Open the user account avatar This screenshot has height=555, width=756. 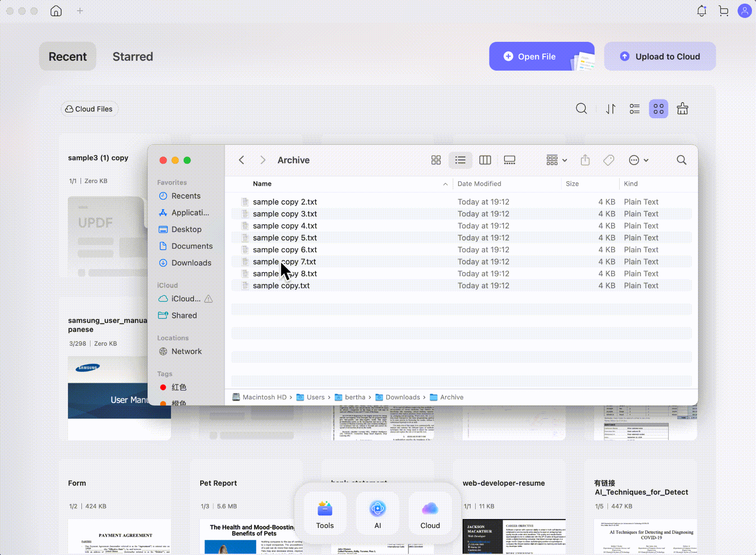pos(745,11)
